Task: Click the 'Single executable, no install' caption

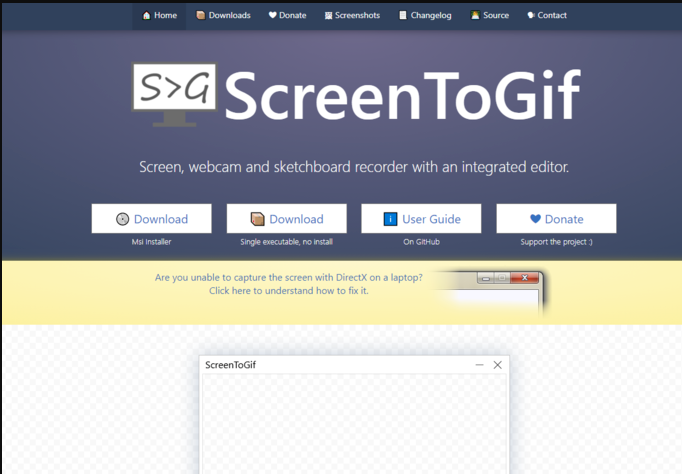Action: (287, 242)
